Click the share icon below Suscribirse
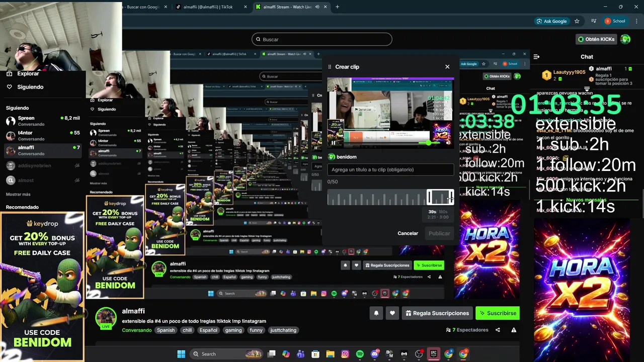644x362 pixels. coord(498,330)
